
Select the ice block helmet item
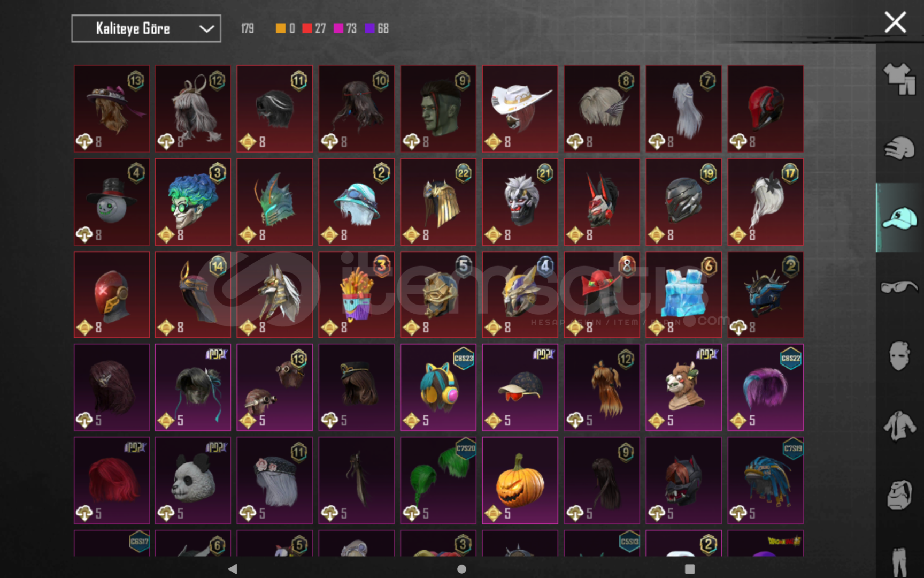click(x=683, y=294)
